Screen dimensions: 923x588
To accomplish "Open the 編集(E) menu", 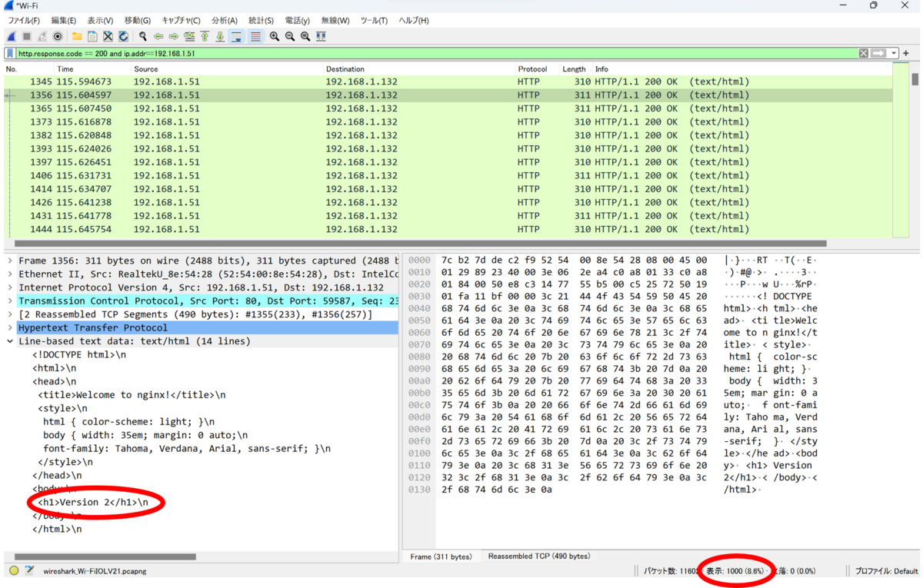I will click(x=63, y=21).
